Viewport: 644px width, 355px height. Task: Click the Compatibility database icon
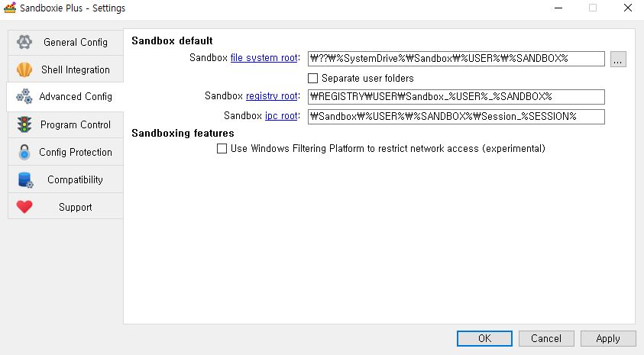[25, 179]
